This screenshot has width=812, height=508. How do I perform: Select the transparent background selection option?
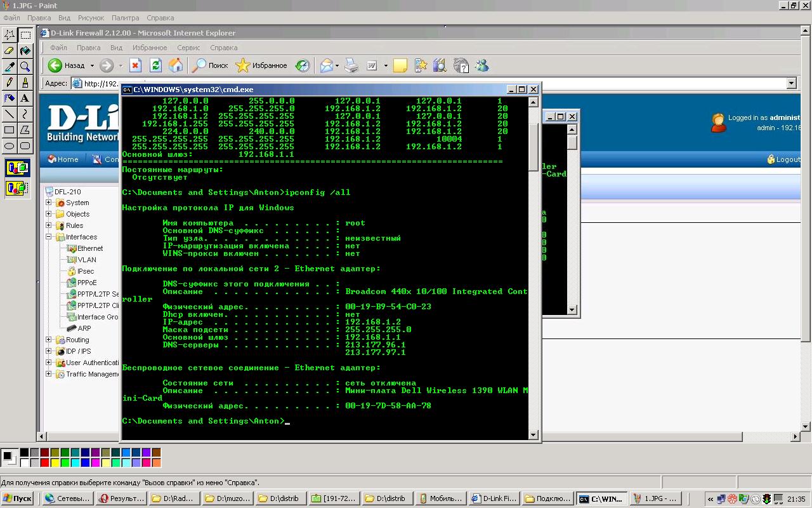pos(17,188)
